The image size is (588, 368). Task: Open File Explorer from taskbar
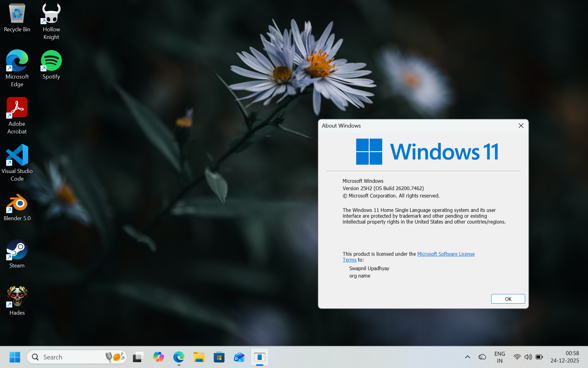pyautogui.click(x=199, y=357)
